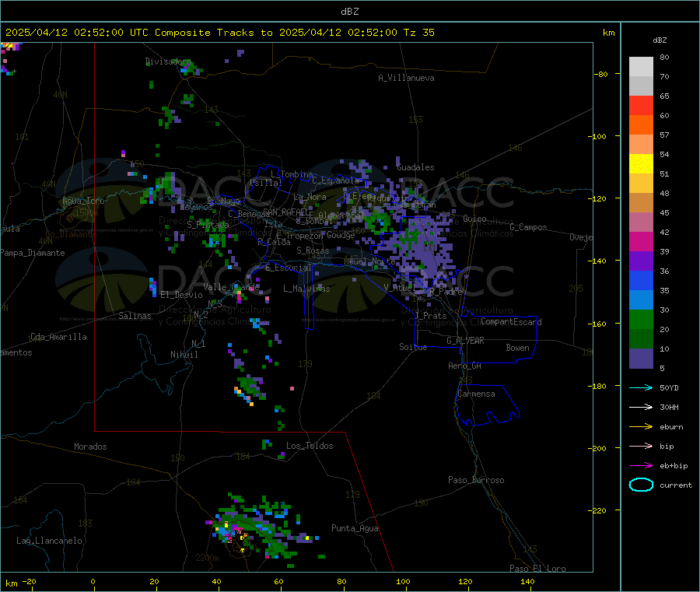This screenshot has height=592, width=700.
Task: Click the 10 dBZ slate-purple swatch
Action: (641, 358)
